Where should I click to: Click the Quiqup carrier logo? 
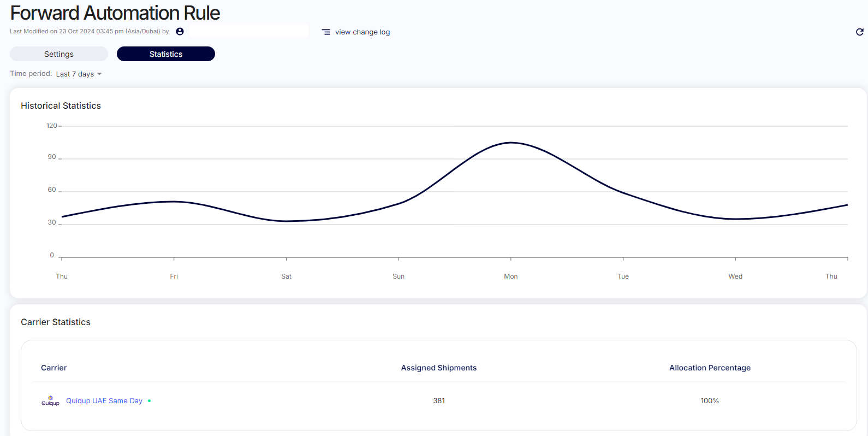click(x=50, y=401)
